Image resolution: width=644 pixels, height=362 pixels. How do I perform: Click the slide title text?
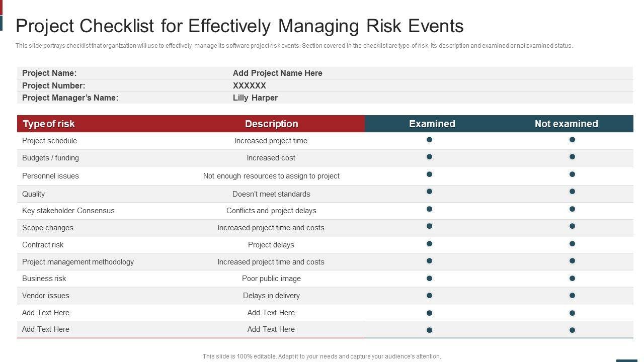239,26
